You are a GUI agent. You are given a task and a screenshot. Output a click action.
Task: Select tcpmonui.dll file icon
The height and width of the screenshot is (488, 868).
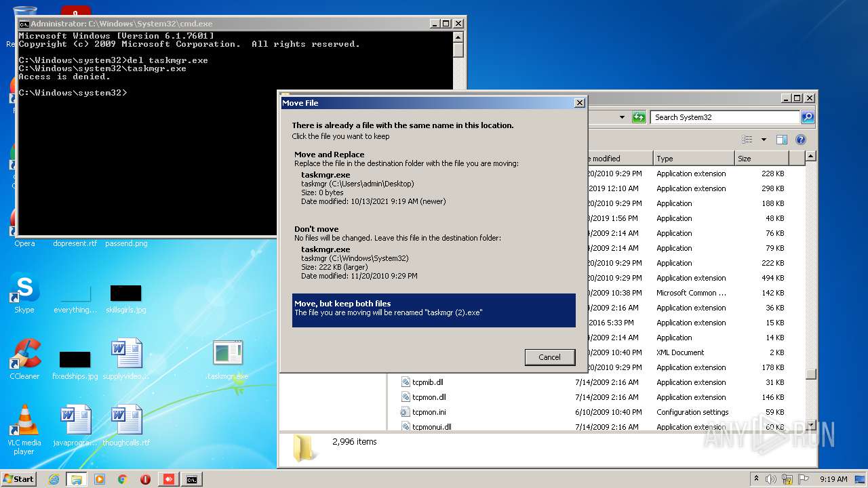(x=406, y=427)
